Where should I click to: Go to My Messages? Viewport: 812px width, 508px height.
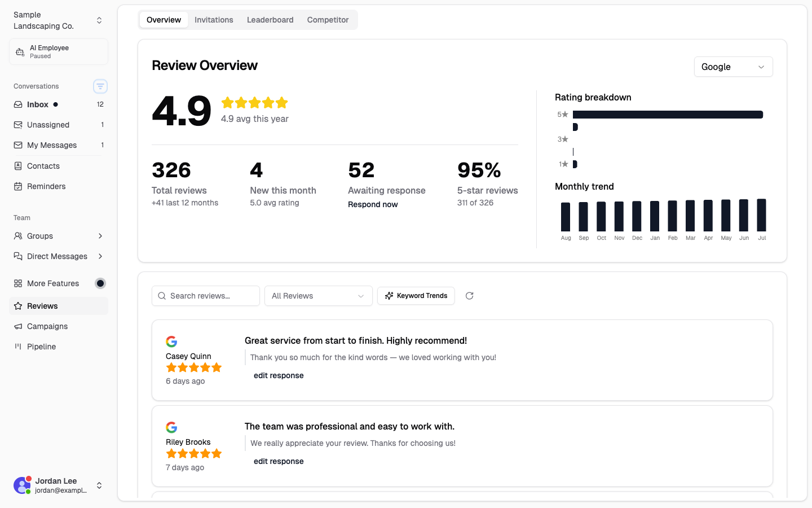tap(59, 145)
